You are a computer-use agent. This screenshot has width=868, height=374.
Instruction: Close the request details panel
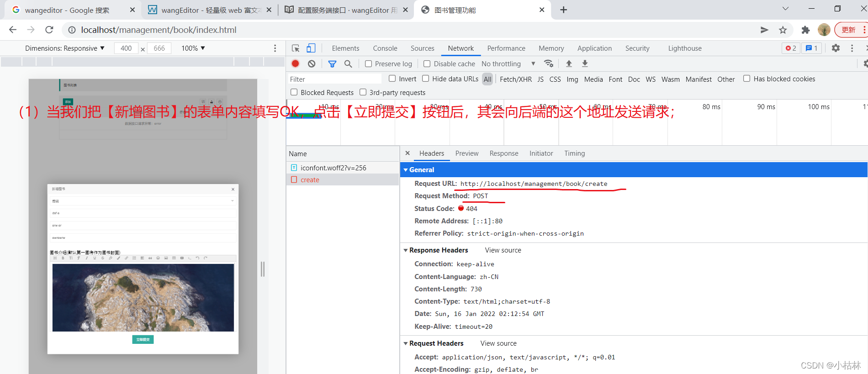pyautogui.click(x=408, y=153)
